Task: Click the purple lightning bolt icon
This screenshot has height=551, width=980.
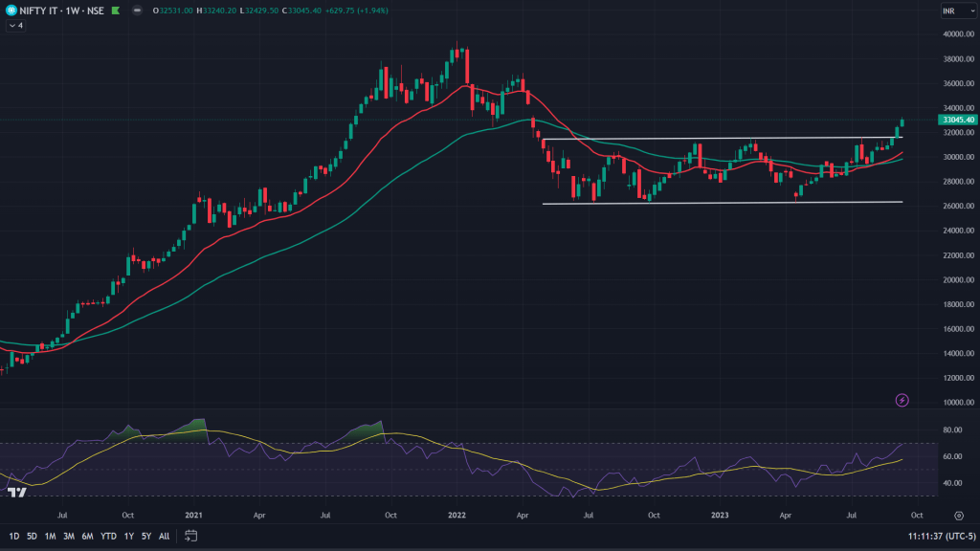Action: 902,400
